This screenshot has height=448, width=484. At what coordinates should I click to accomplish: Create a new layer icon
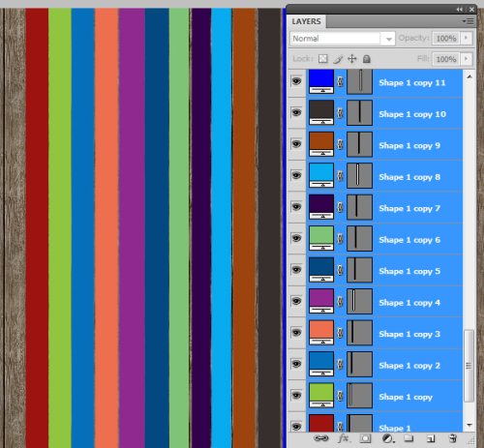(431, 438)
